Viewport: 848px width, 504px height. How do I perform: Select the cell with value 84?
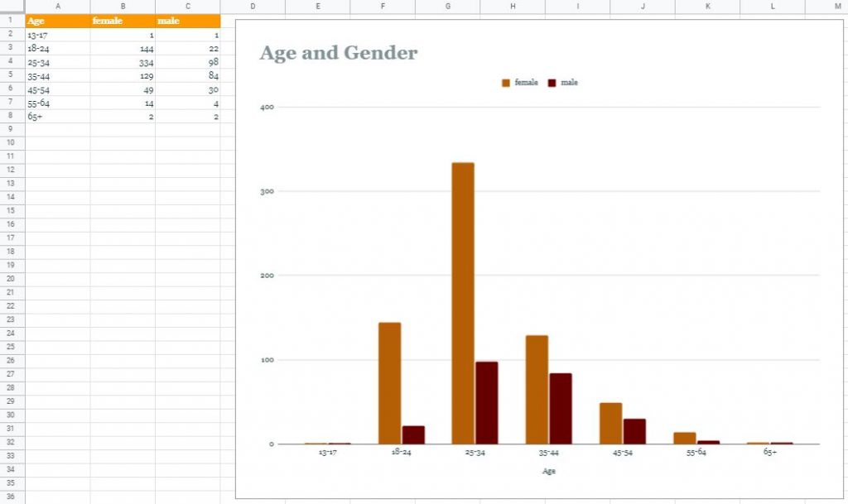pyautogui.click(x=188, y=75)
